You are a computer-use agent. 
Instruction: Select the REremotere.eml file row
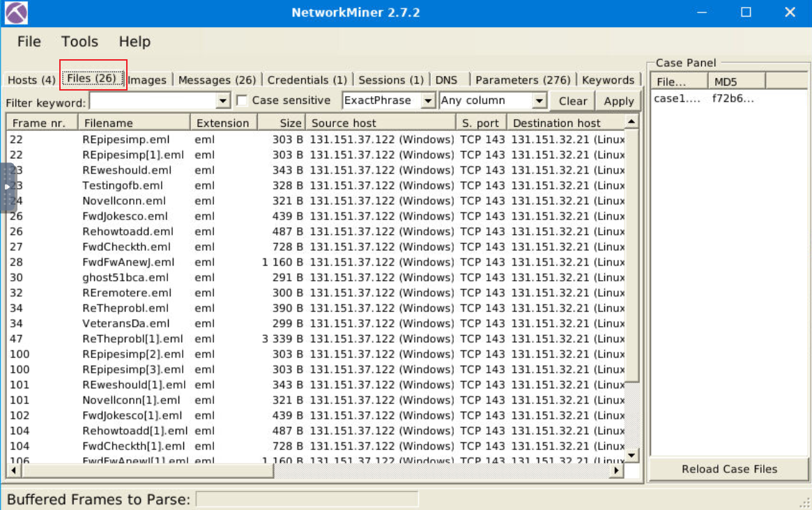(x=316, y=293)
